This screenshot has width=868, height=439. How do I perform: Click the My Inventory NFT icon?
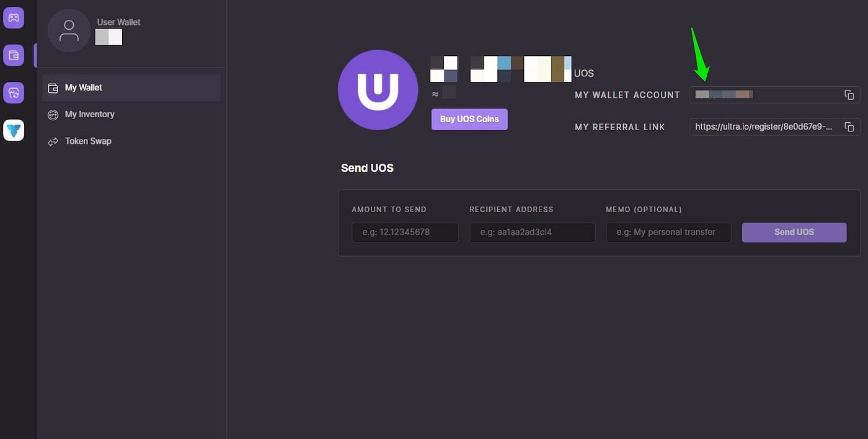(x=53, y=115)
